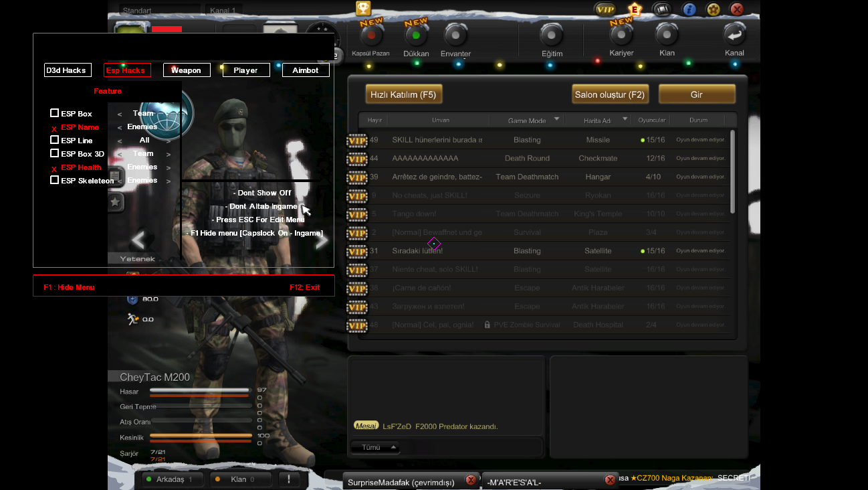This screenshot has height=490, width=868.
Task: Select room 44 titled AAAAAAAAAAAAA
Action: [546, 159]
